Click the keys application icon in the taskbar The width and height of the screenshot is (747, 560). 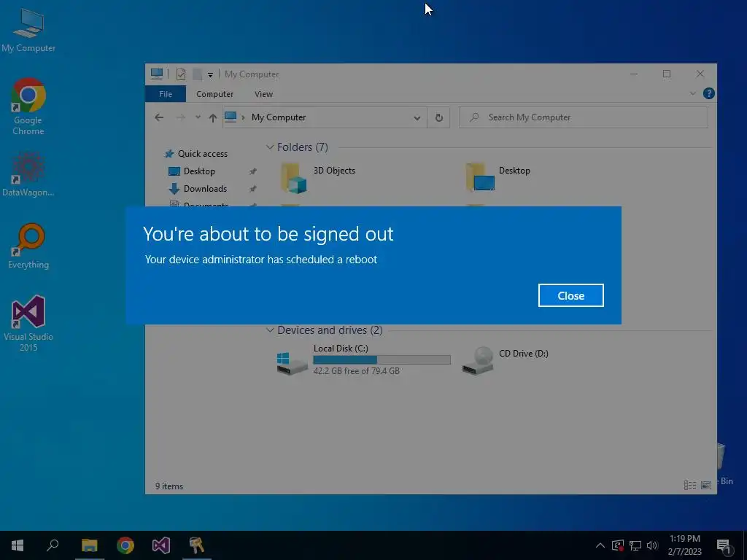point(196,545)
